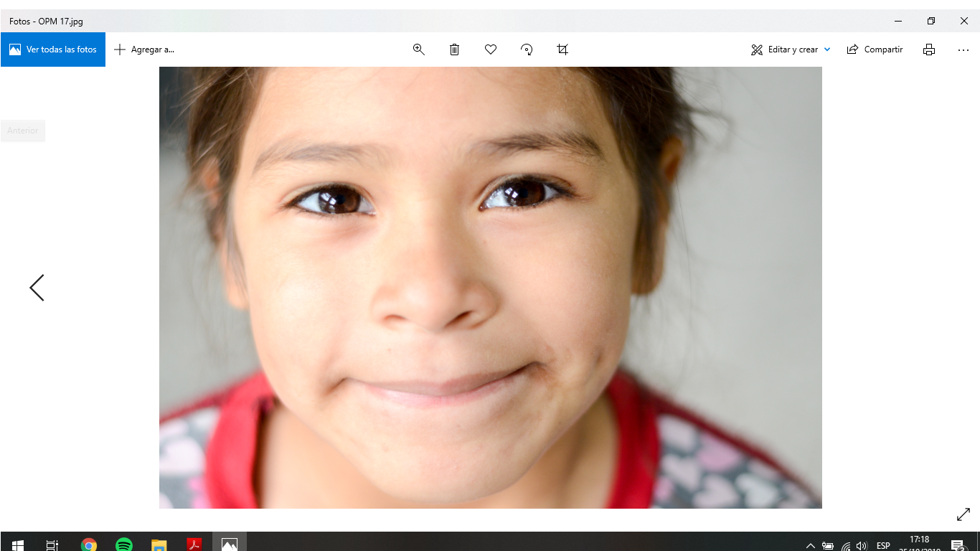Image resolution: width=980 pixels, height=551 pixels.
Task: Open the print dialog icon
Action: [x=929, y=50]
